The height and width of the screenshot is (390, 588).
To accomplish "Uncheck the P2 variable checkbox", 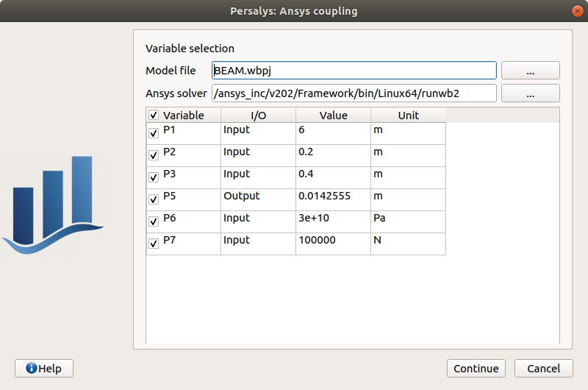I will (154, 156).
